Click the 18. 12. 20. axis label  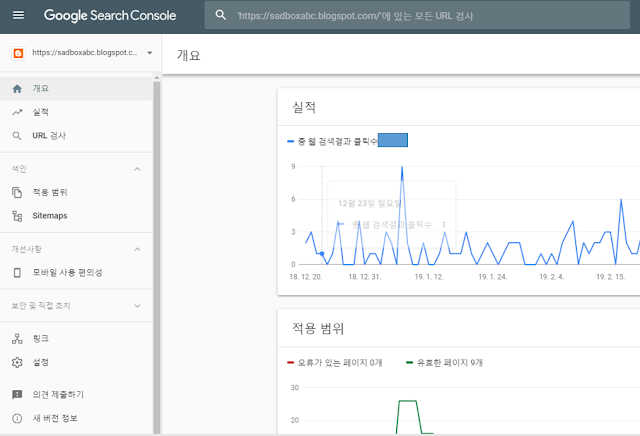(306, 277)
